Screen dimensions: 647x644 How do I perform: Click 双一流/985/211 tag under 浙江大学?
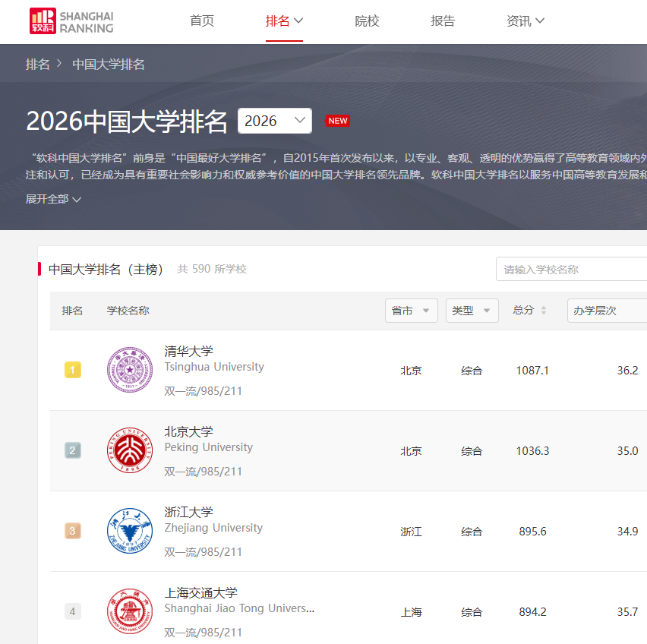(203, 551)
